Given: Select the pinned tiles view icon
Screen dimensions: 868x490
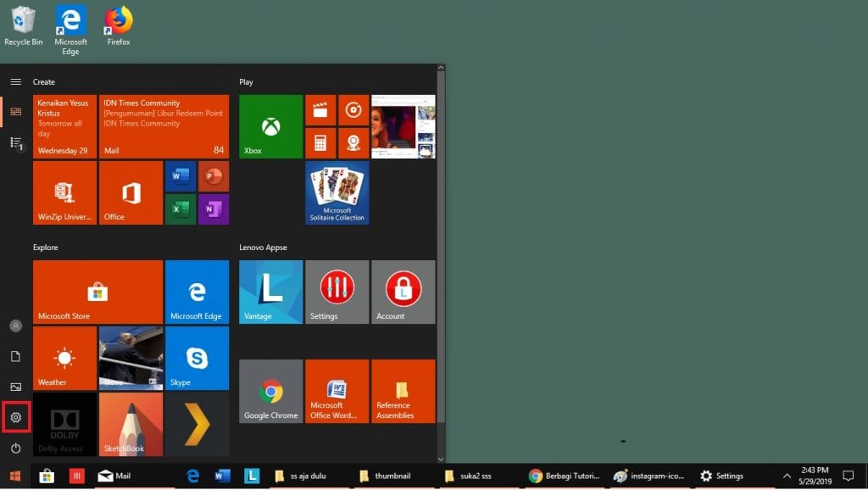Looking at the screenshot, I should click(x=15, y=112).
